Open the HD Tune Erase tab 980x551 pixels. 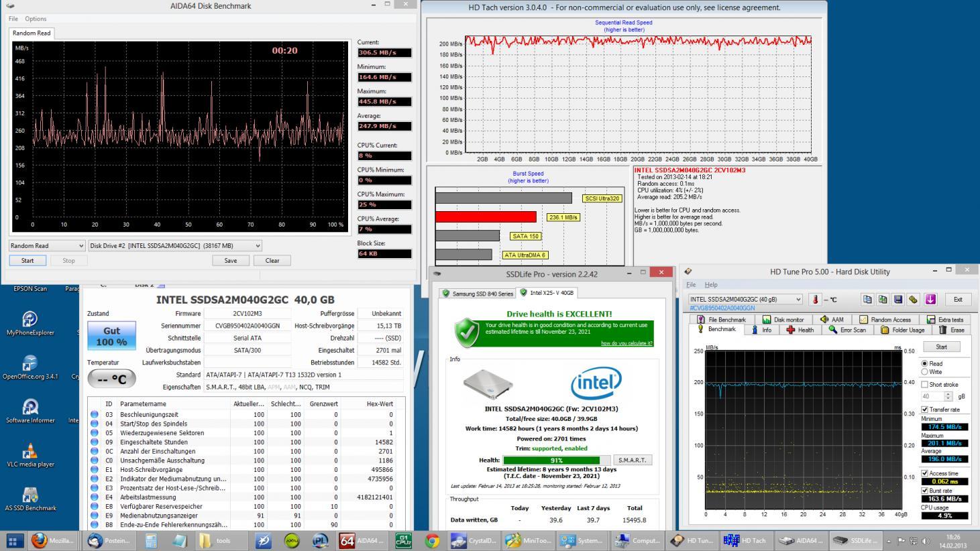[952, 330]
